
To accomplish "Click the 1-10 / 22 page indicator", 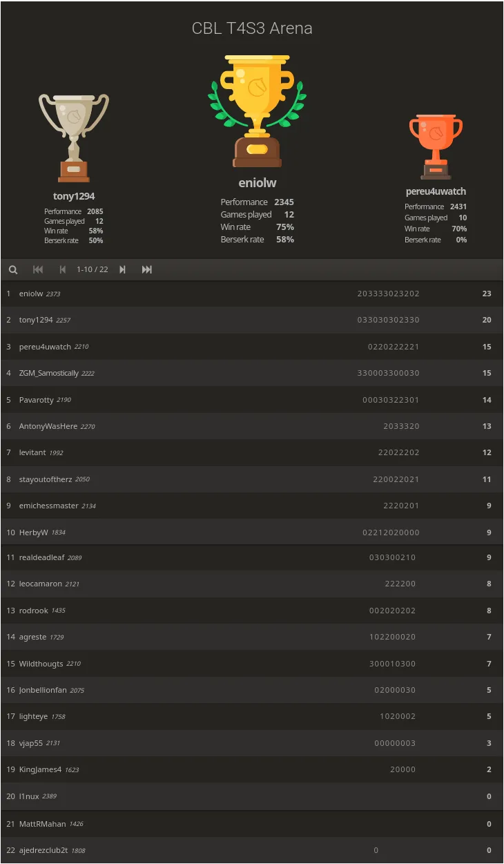I will tap(93, 269).
